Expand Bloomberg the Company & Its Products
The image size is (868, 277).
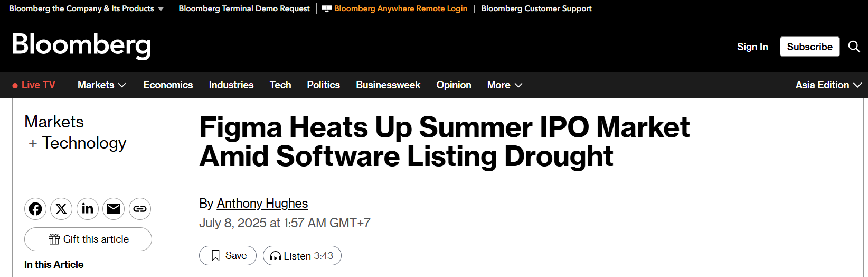tap(86, 8)
